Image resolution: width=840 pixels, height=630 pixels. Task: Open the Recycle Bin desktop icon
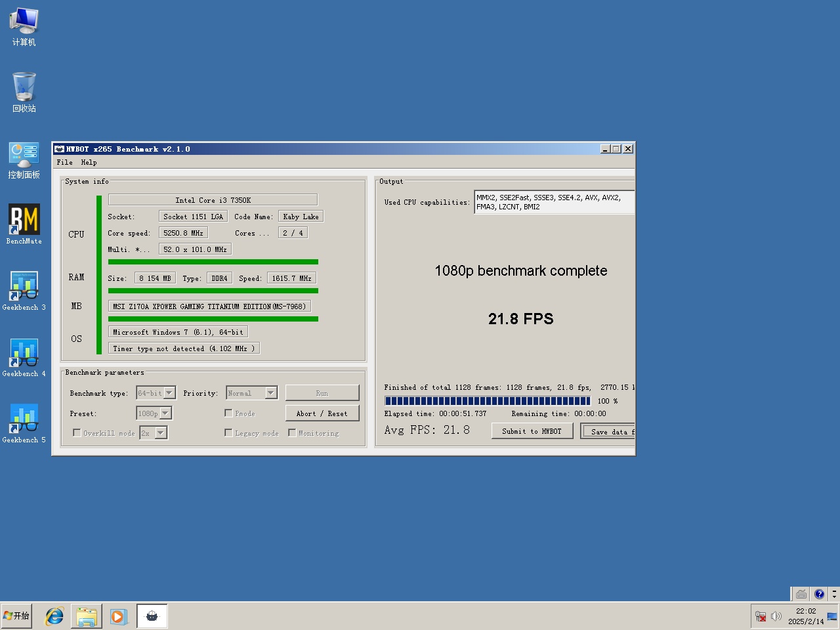pyautogui.click(x=24, y=93)
